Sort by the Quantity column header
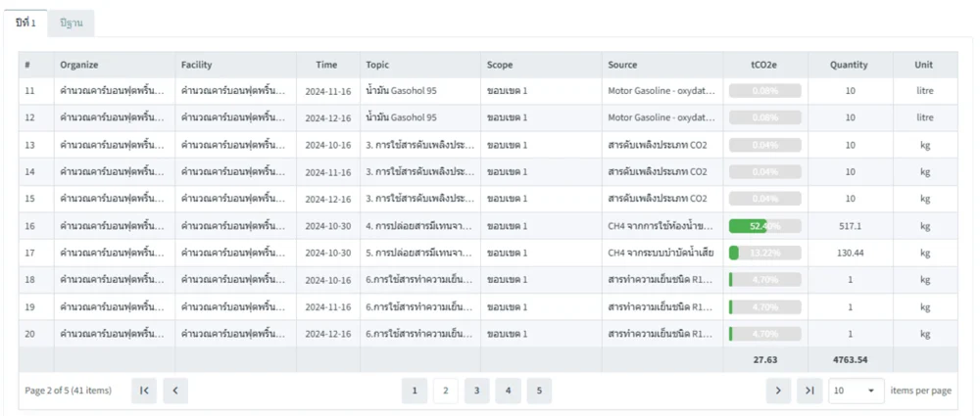The image size is (980, 416). click(849, 65)
